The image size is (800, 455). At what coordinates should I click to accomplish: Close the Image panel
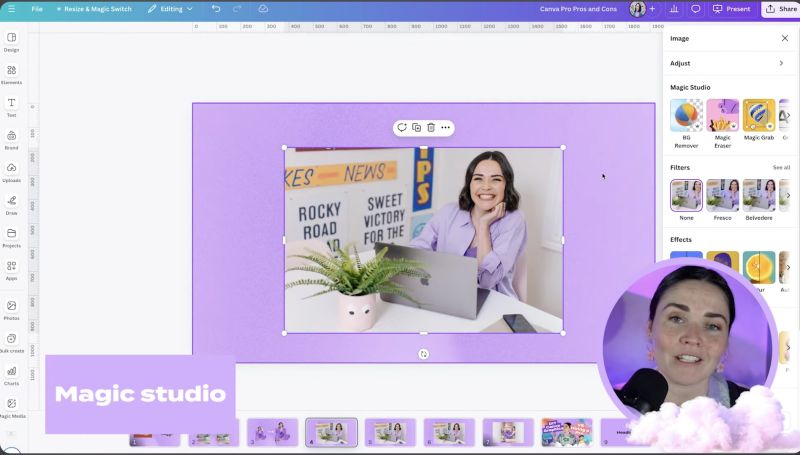pos(785,38)
